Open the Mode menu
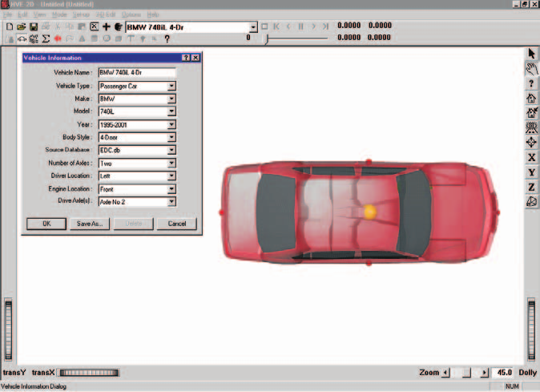 59,14
